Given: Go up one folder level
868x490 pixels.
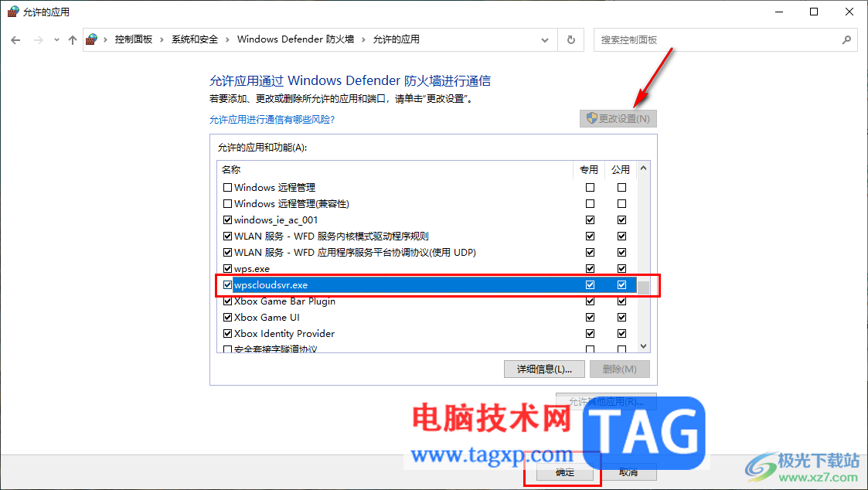Looking at the screenshot, I should pos(73,40).
